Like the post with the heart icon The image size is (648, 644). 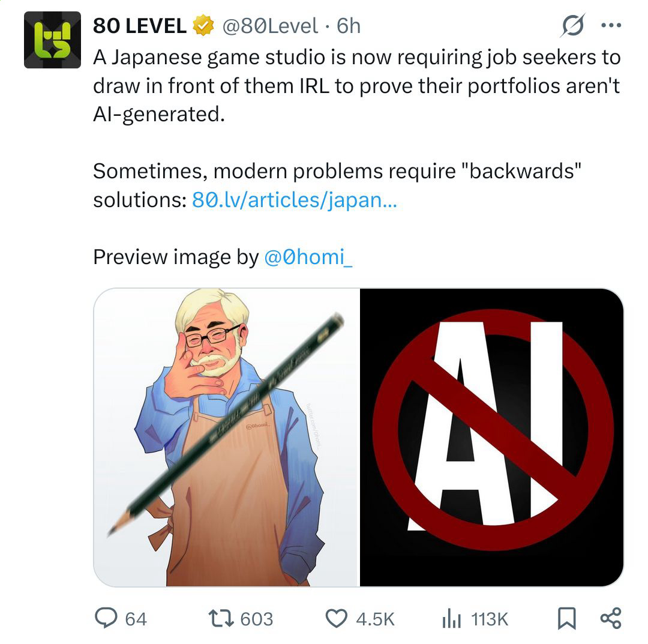[337, 619]
